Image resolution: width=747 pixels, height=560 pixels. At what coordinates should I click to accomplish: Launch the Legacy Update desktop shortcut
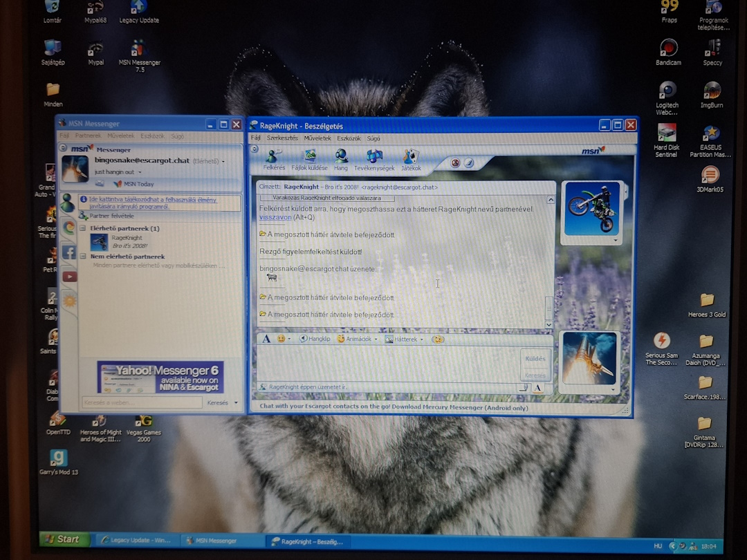point(139,12)
